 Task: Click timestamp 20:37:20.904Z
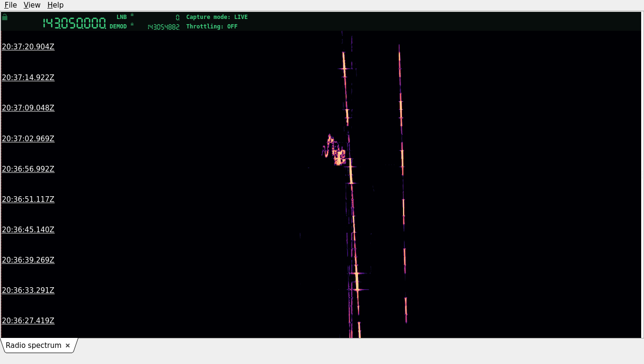tap(28, 47)
